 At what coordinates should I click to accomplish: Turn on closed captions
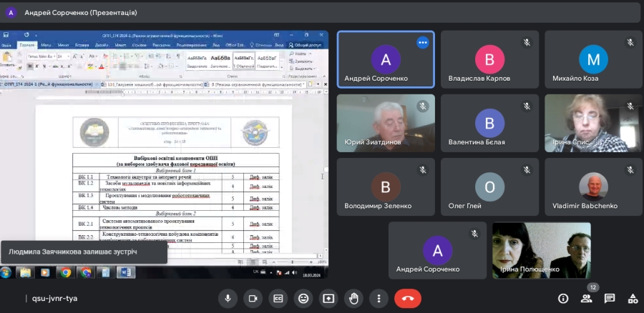(x=278, y=298)
